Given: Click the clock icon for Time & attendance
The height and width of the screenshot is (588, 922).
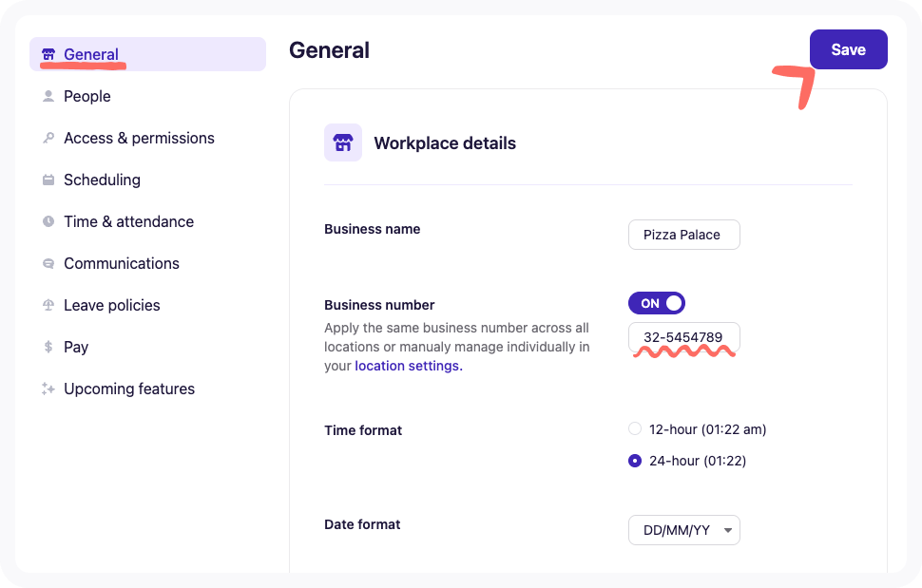Looking at the screenshot, I should 47,221.
